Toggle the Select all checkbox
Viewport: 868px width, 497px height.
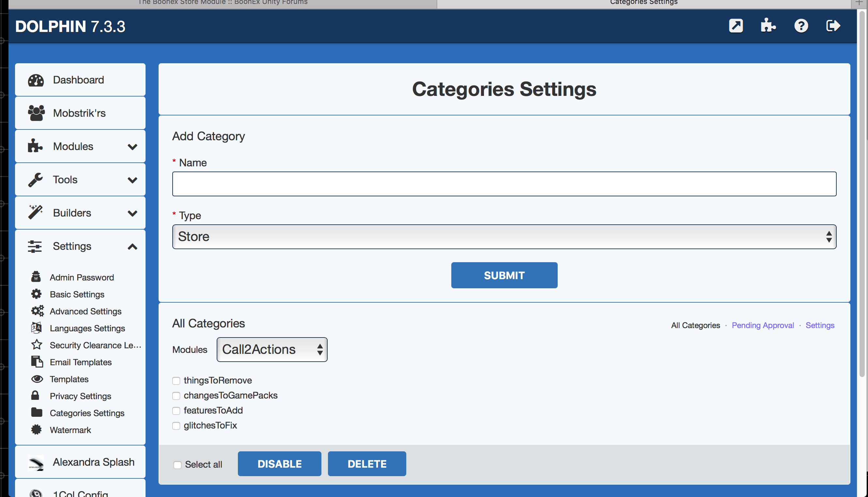point(178,465)
